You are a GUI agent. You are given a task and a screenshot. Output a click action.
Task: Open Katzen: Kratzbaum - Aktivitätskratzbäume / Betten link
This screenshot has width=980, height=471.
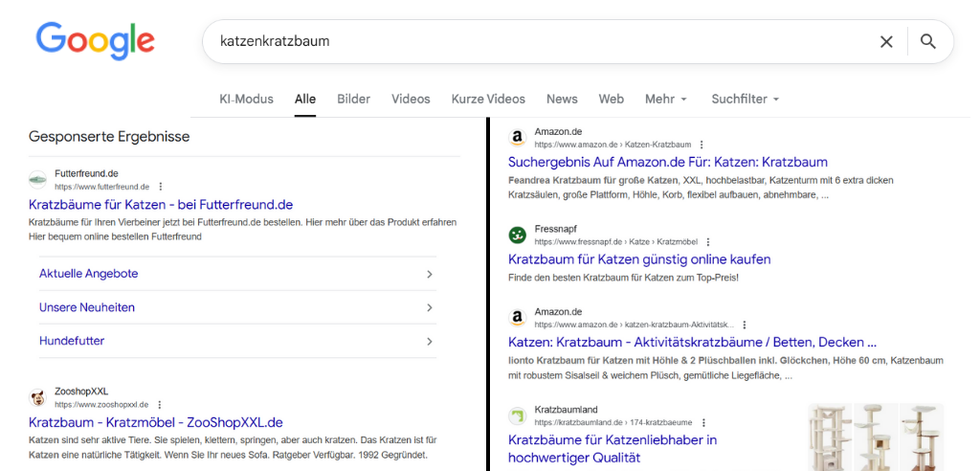(x=693, y=342)
